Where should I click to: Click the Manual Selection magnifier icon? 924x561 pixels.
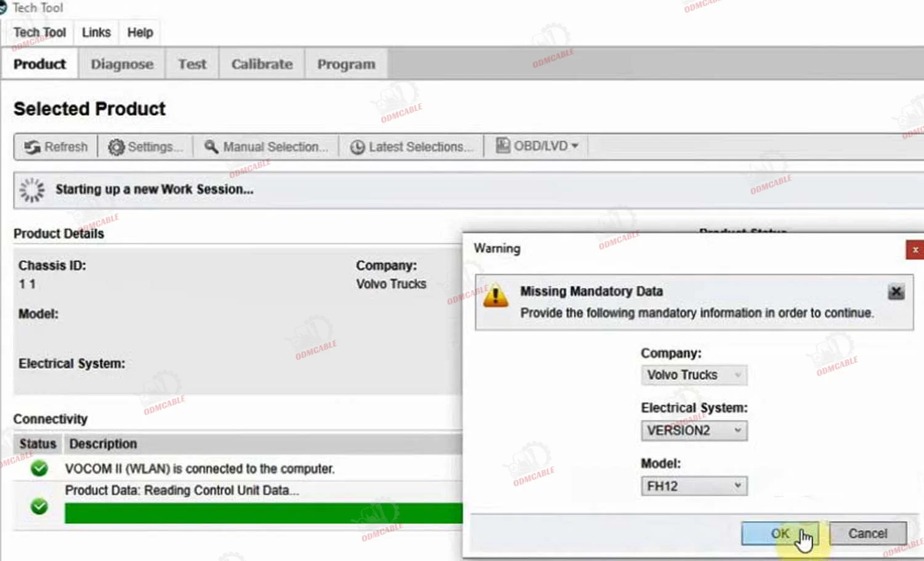tap(211, 147)
